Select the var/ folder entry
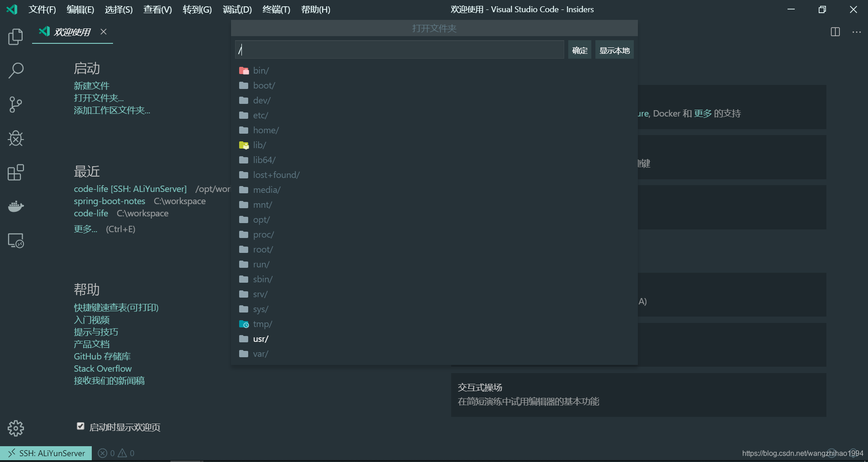Screen dimensions: 868x462 (434, 354)
